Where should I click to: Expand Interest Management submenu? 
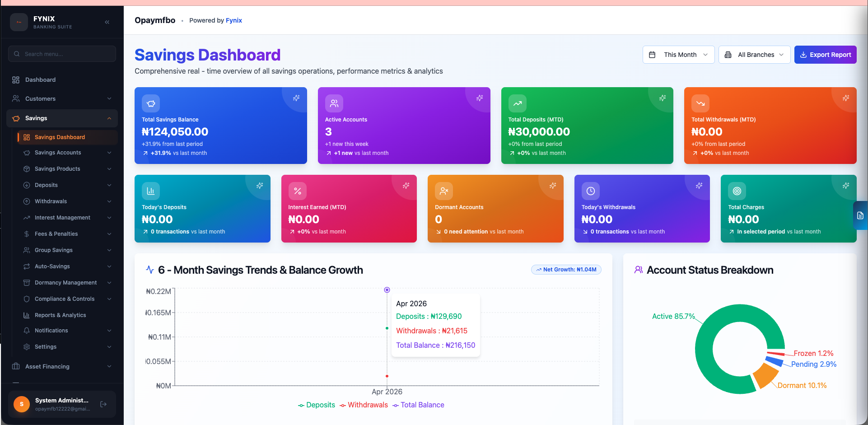tap(67, 218)
